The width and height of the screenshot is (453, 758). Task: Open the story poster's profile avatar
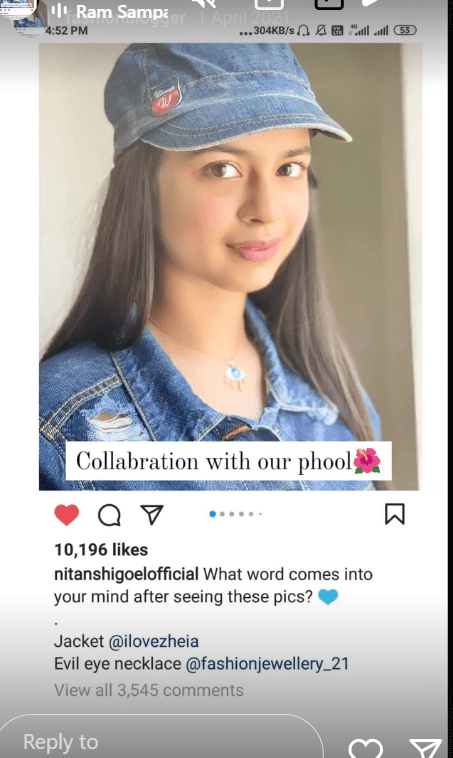click(24, 13)
